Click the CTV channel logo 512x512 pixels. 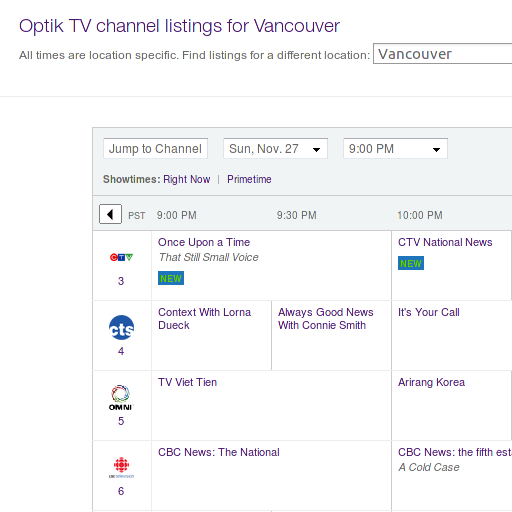point(121,257)
